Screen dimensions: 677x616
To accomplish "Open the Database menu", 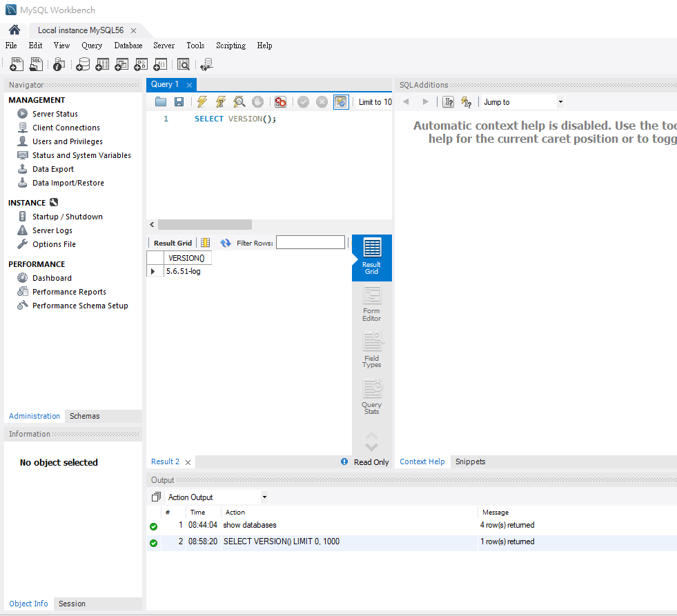I will [128, 46].
